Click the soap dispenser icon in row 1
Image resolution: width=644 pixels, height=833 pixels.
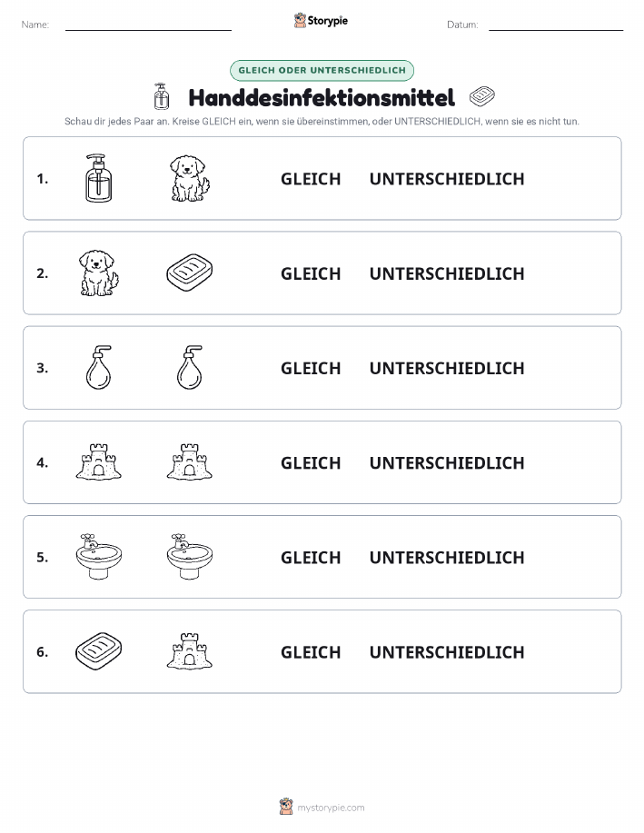click(99, 178)
